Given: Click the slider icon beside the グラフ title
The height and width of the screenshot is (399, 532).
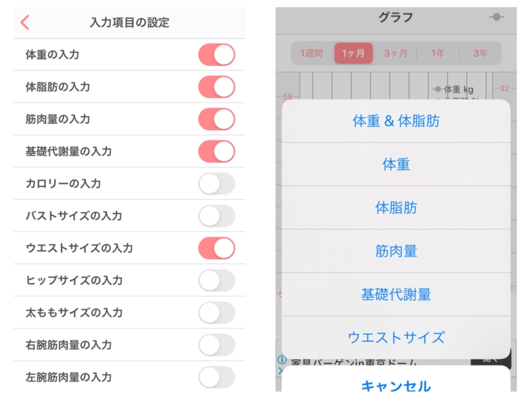Looking at the screenshot, I should pos(497,18).
